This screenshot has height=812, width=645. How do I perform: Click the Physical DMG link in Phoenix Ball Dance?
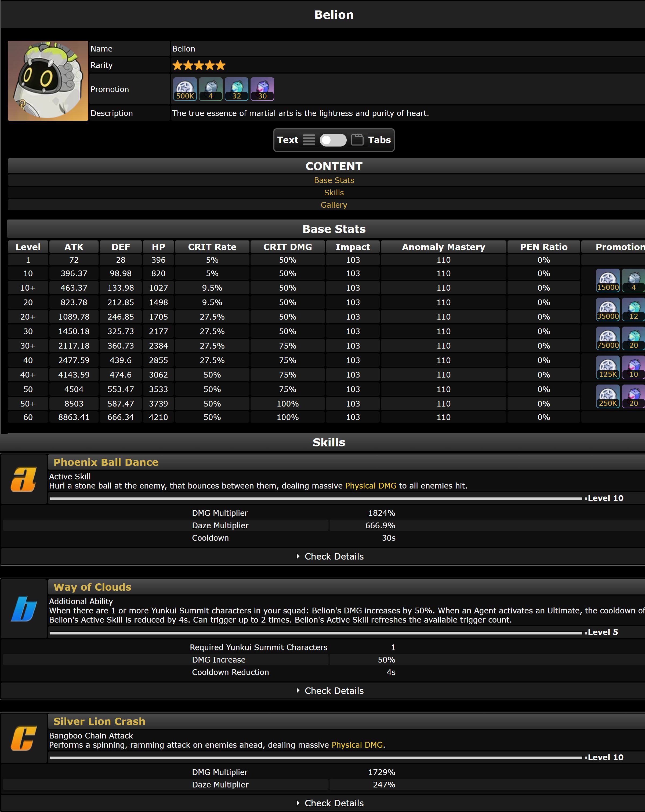[371, 486]
